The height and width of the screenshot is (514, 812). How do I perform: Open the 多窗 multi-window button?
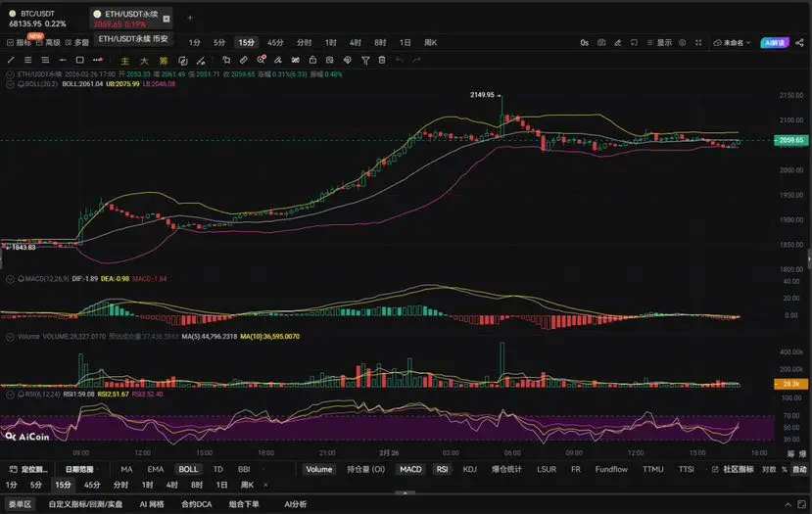click(x=77, y=42)
